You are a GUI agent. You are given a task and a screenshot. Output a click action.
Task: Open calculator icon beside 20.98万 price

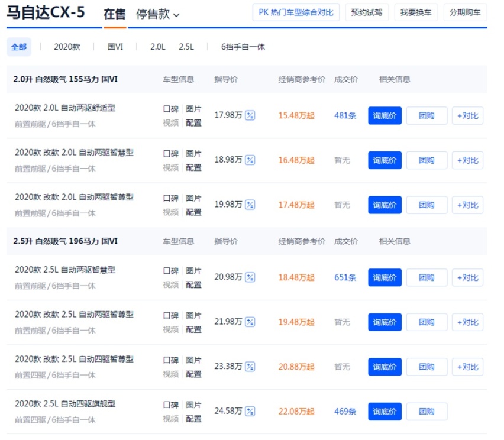click(250, 277)
